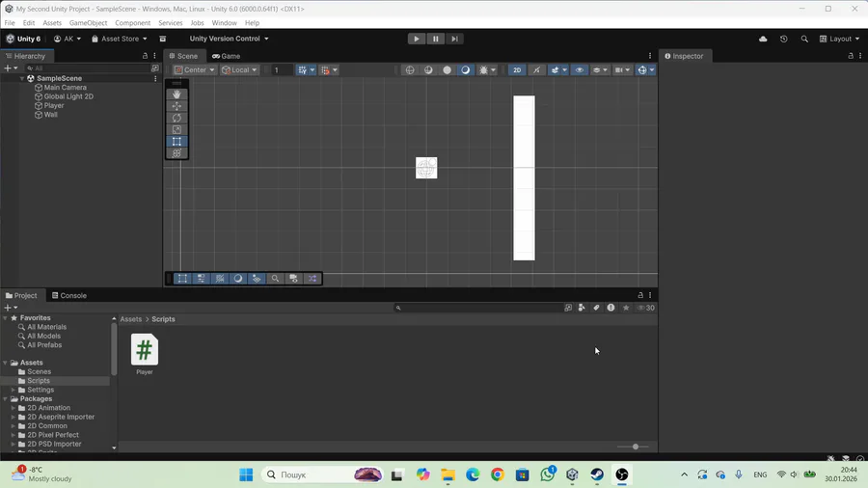Switch to the Game tab

coord(226,56)
